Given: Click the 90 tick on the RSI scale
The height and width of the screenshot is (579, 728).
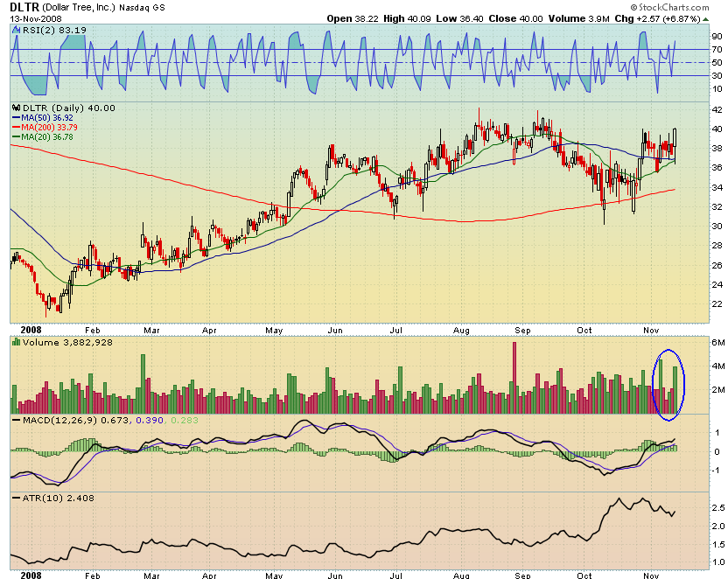Looking at the screenshot, I should coord(717,37).
